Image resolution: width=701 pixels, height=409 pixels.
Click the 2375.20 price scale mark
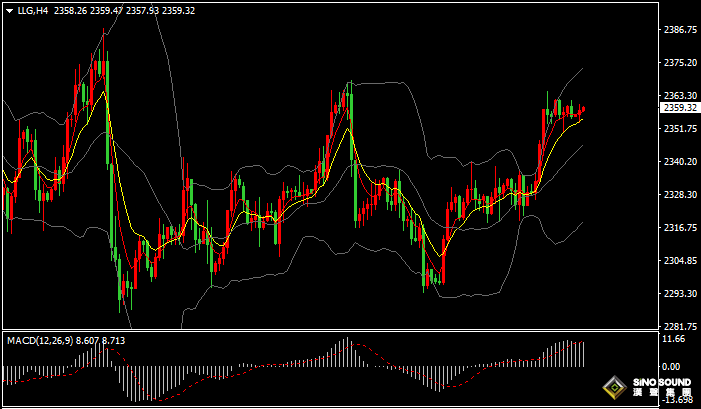click(679, 63)
